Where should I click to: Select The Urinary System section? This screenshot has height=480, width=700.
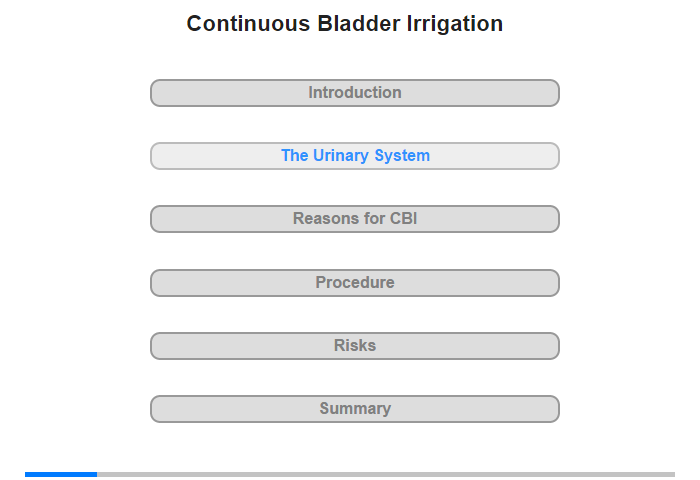click(354, 156)
